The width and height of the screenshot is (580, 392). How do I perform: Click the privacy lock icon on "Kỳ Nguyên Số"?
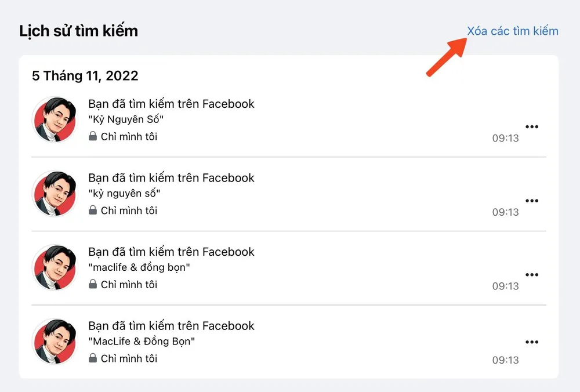93,136
